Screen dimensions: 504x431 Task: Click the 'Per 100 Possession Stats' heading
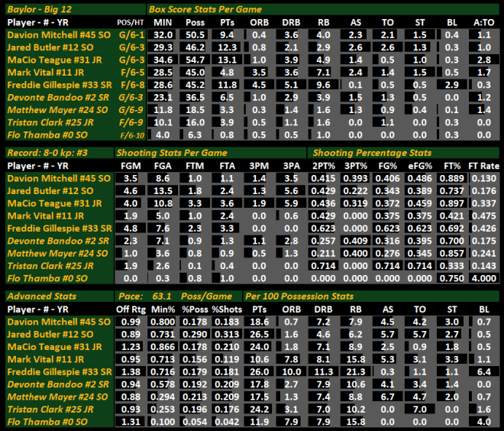[x=372, y=297]
